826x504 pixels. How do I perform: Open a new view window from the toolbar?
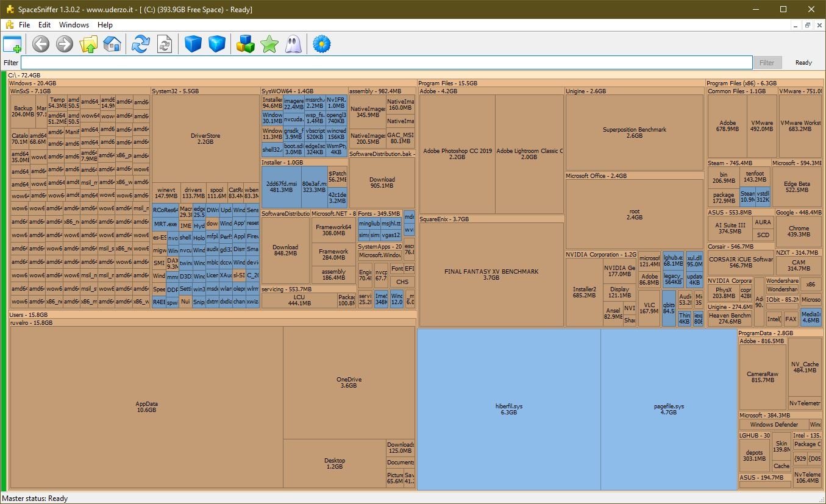click(12, 44)
